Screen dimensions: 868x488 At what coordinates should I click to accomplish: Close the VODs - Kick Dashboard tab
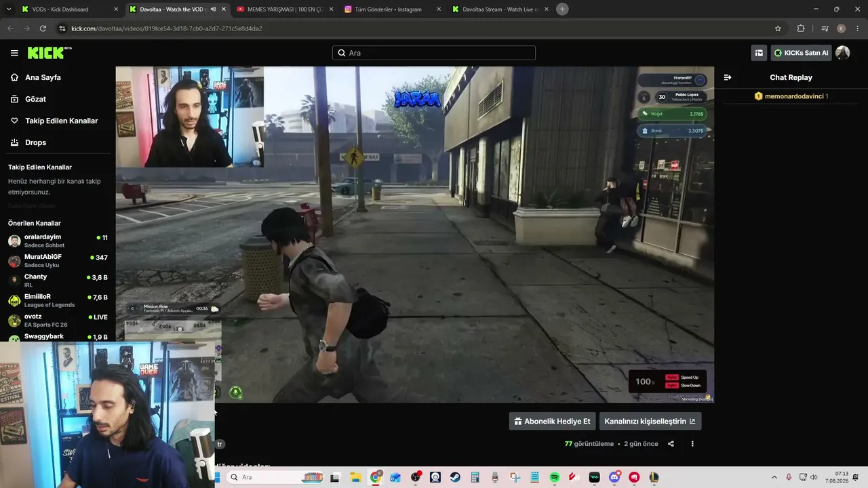(x=116, y=9)
